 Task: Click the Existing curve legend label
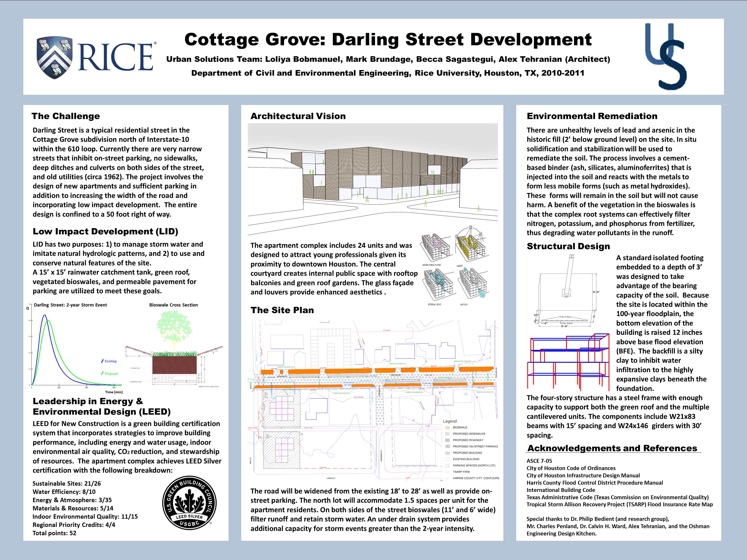coord(110,361)
